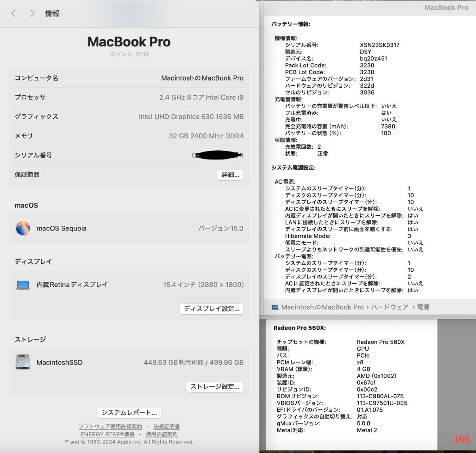Open ディスプレイ設定... button

click(211, 309)
